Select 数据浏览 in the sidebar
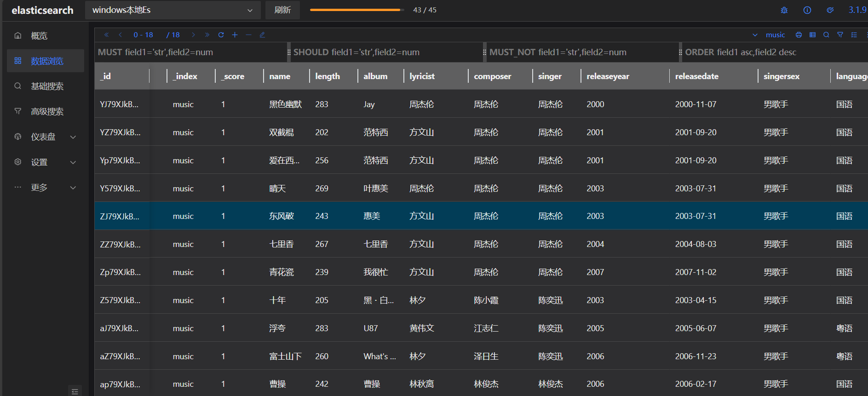This screenshot has width=868, height=396. [x=46, y=61]
